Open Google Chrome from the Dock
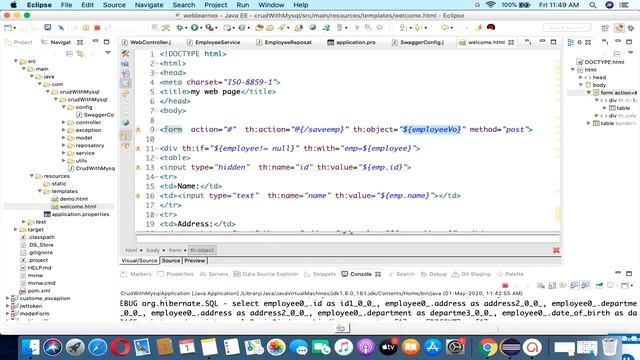 [x=487, y=348]
